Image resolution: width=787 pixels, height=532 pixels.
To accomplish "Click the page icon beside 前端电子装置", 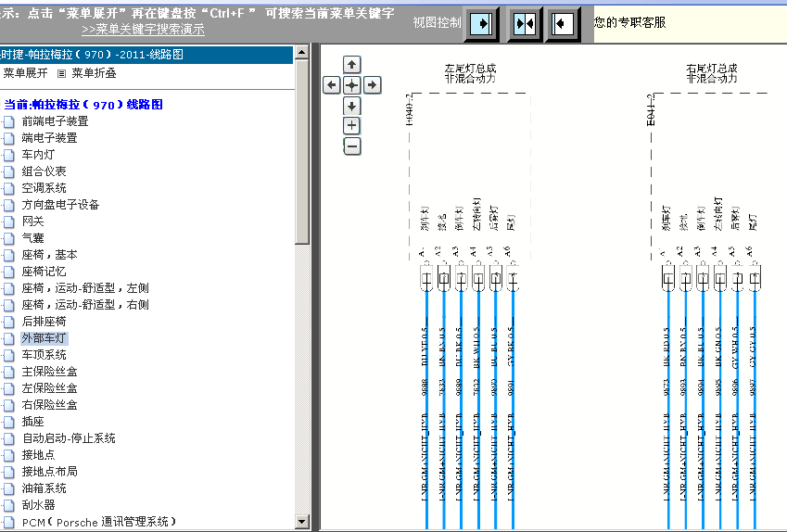I will pyautogui.click(x=9, y=121).
